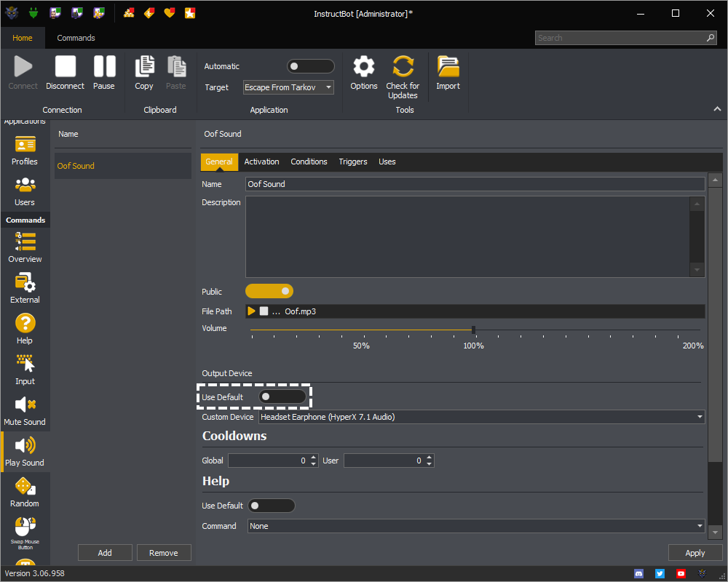The image size is (728, 582).
Task: Click the Volume slider handle at 100%
Action: point(473,330)
